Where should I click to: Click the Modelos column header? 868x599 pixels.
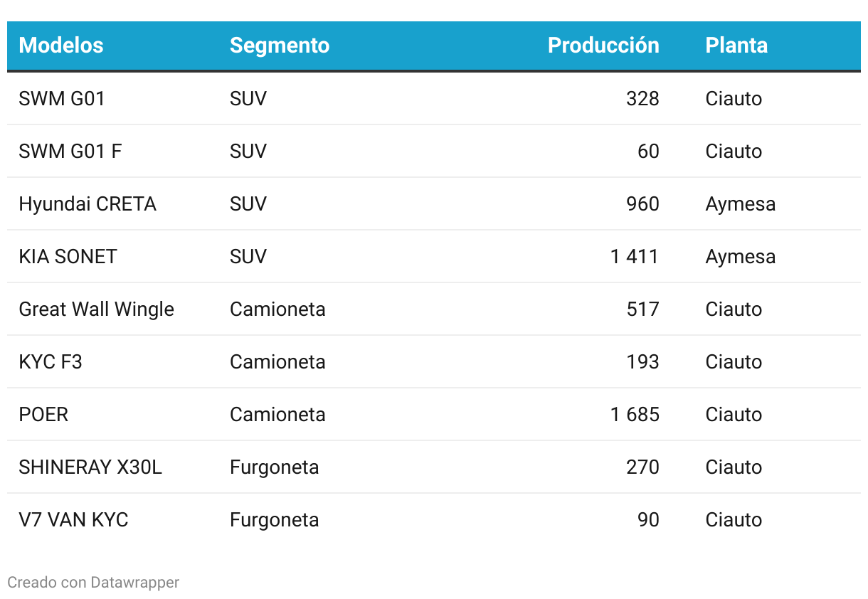tap(61, 46)
